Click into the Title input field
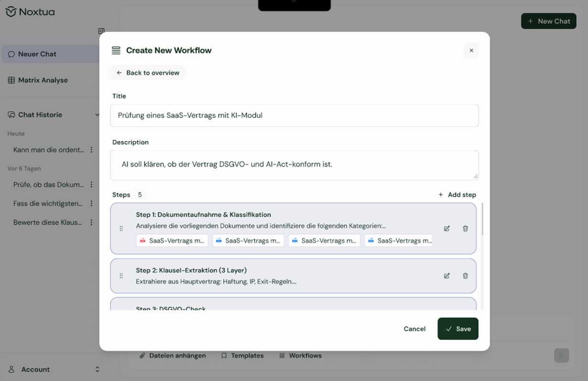The height and width of the screenshot is (381, 588). [294, 116]
